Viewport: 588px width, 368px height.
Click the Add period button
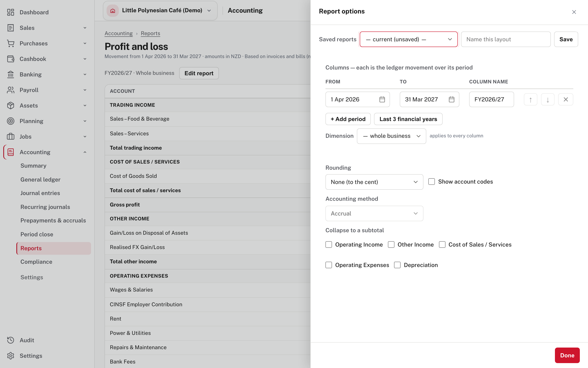click(x=348, y=119)
